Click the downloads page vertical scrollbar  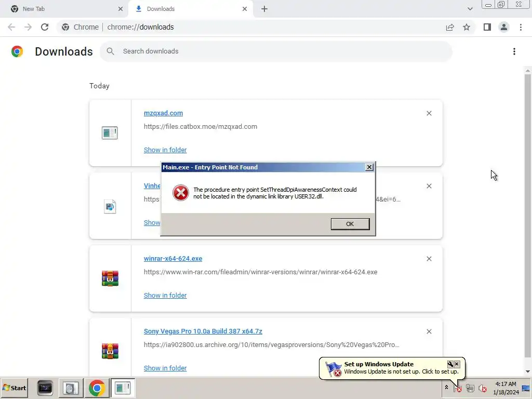point(528,216)
